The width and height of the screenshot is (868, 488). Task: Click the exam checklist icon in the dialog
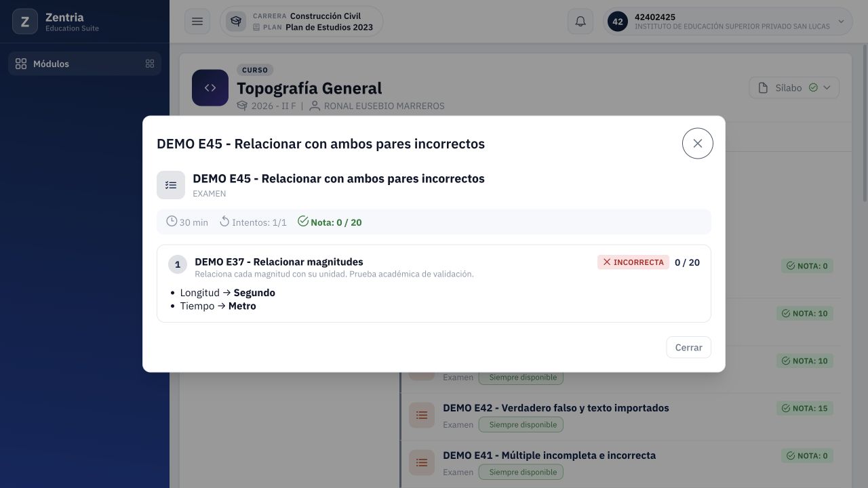171,185
